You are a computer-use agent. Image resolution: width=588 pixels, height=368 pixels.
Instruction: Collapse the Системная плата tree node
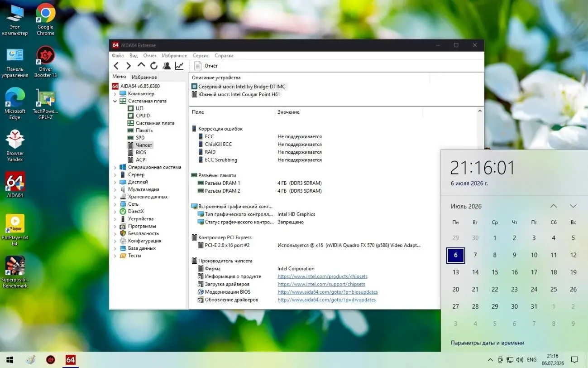click(x=115, y=101)
